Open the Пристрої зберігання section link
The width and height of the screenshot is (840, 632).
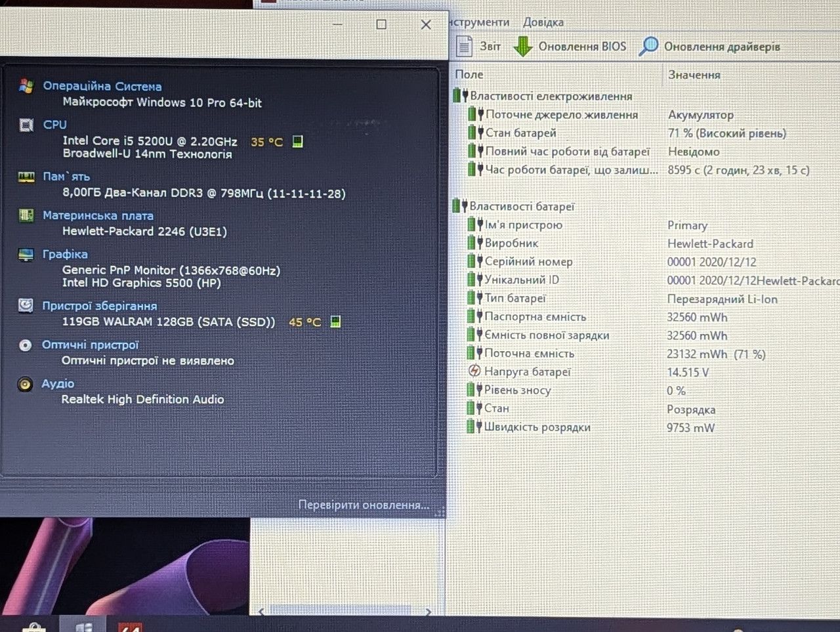pos(100,306)
